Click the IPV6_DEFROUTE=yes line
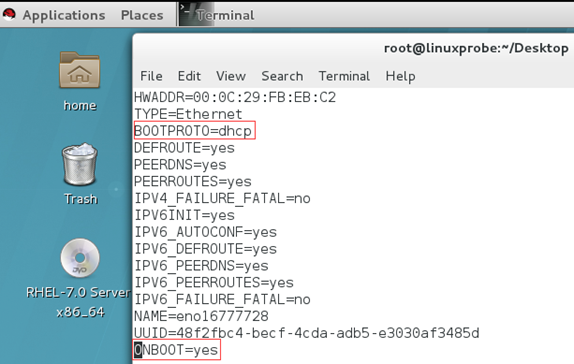Viewport: 574px width, 364px height. pyautogui.click(x=205, y=249)
